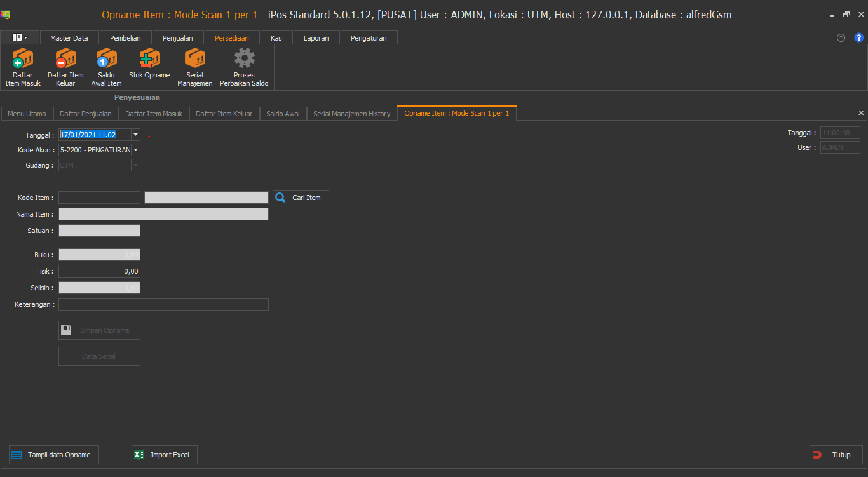This screenshot has height=477, width=868.
Task: Click the Import Excel button
Action: pos(165,455)
